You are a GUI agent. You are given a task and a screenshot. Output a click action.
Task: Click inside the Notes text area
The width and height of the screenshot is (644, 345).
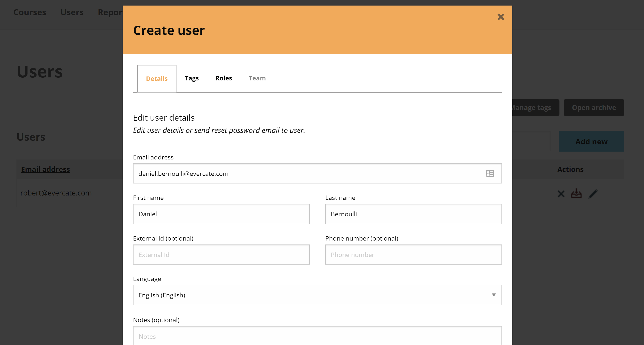point(318,336)
